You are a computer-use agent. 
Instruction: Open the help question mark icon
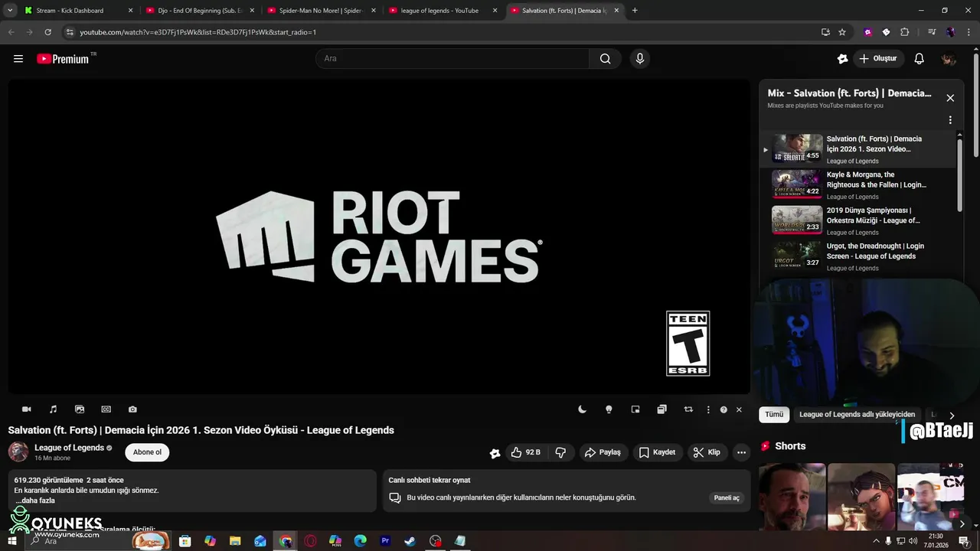pyautogui.click(x=724, y=409)
